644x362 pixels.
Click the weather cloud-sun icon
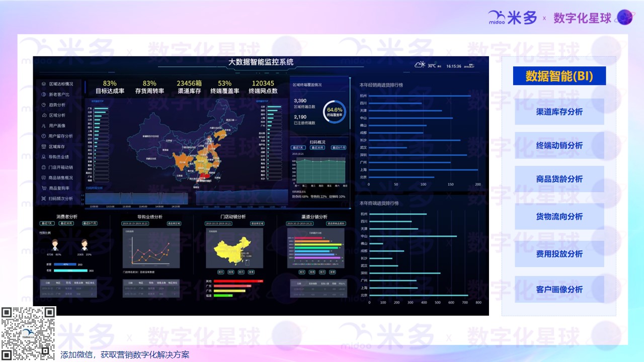(x=420, y=65)
